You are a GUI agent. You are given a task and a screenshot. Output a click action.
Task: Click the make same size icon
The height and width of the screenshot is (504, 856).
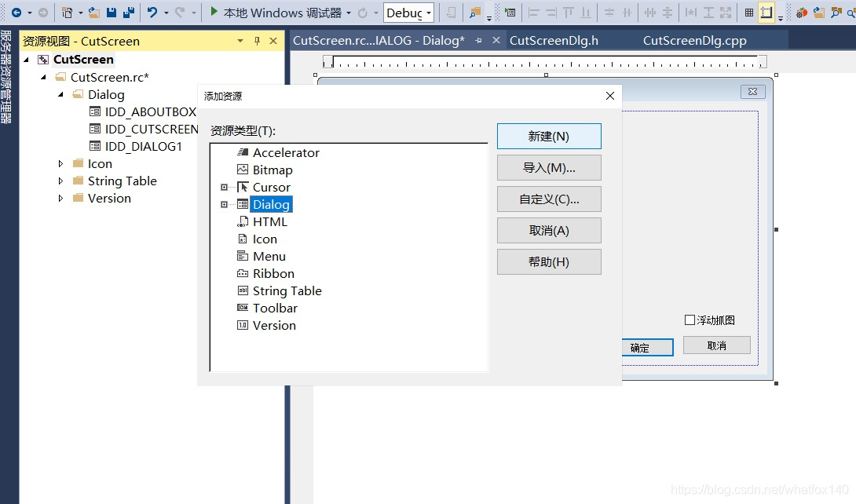tap(726, 13)
